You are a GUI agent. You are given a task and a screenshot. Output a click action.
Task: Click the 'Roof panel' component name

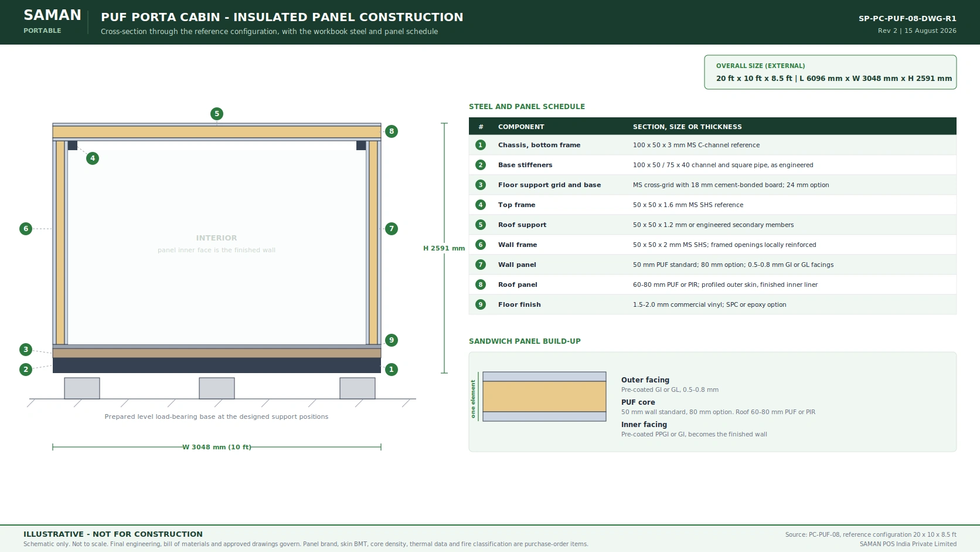[518, 285]
